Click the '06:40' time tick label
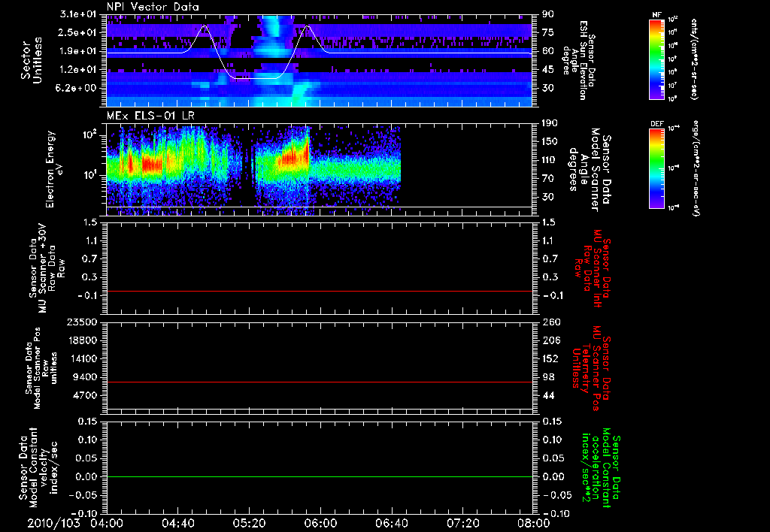 click(391, 523)
